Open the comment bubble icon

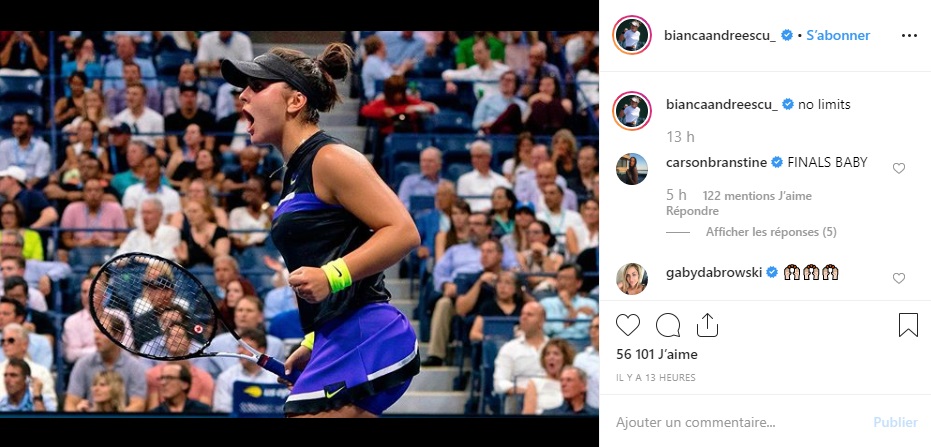667,325
